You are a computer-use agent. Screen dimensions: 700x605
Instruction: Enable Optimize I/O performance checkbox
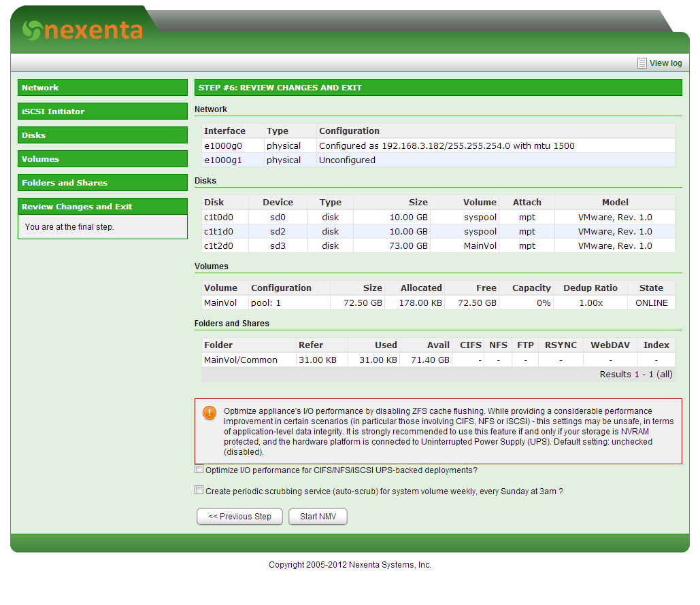tap(199, 469)
